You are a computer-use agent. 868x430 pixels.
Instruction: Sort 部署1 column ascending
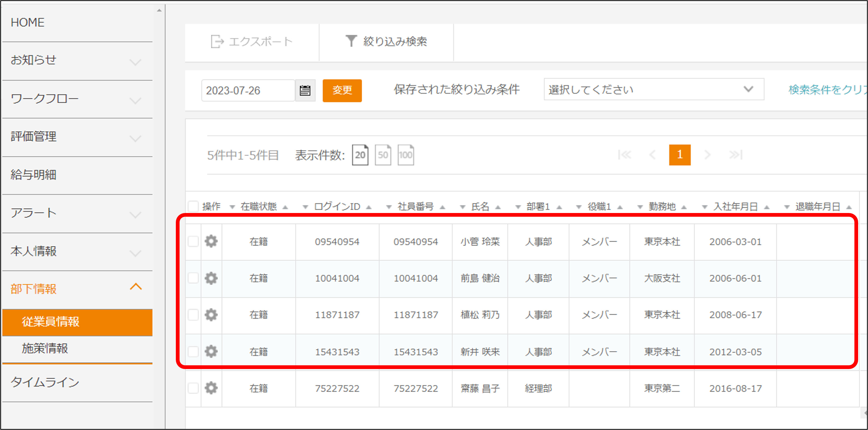(x=559, y=207)
